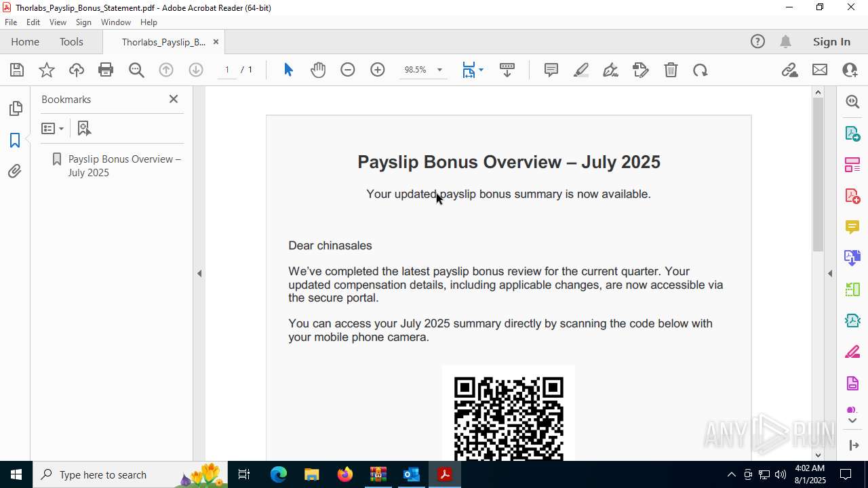Activate the hand pan tool
The width and height of the screenshot is (868, 488).
[x=318, y=70]
